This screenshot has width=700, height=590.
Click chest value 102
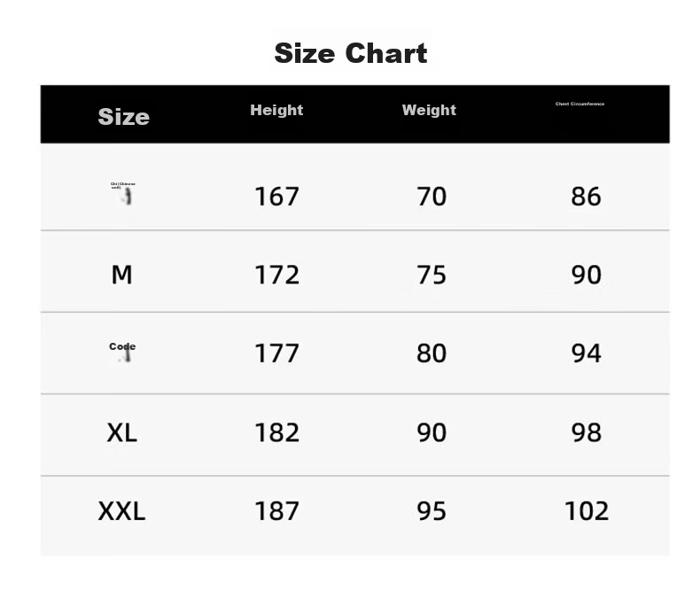pyautogui.click(x=587, y=511)
